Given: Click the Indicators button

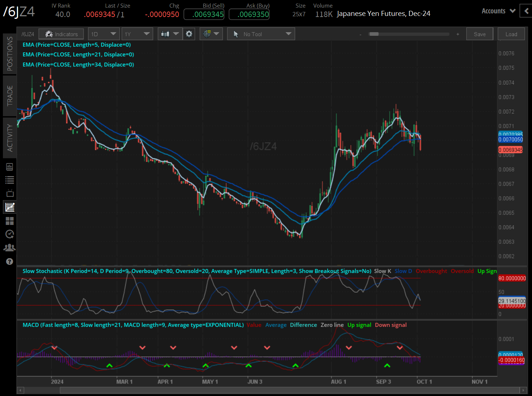Looking at the screenshot, I should (x=61, y=34).
